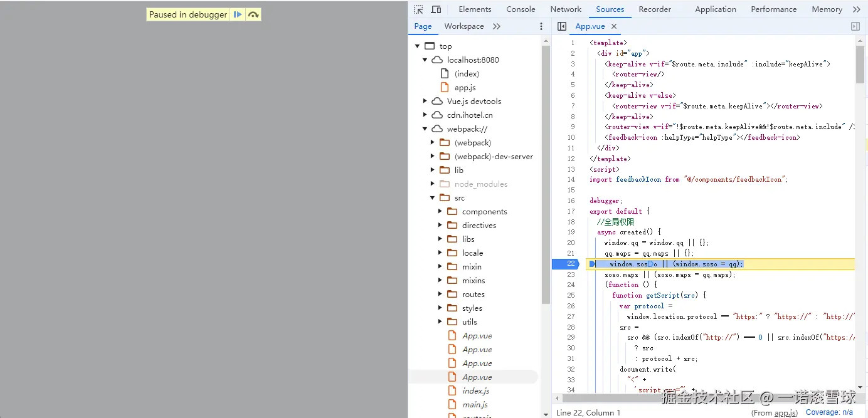Open the Network tab
Screen dimensions: 868x418
point(566,9)
